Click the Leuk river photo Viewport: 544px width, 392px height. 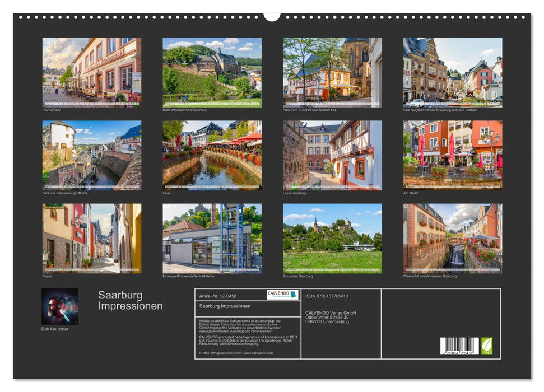211,154
